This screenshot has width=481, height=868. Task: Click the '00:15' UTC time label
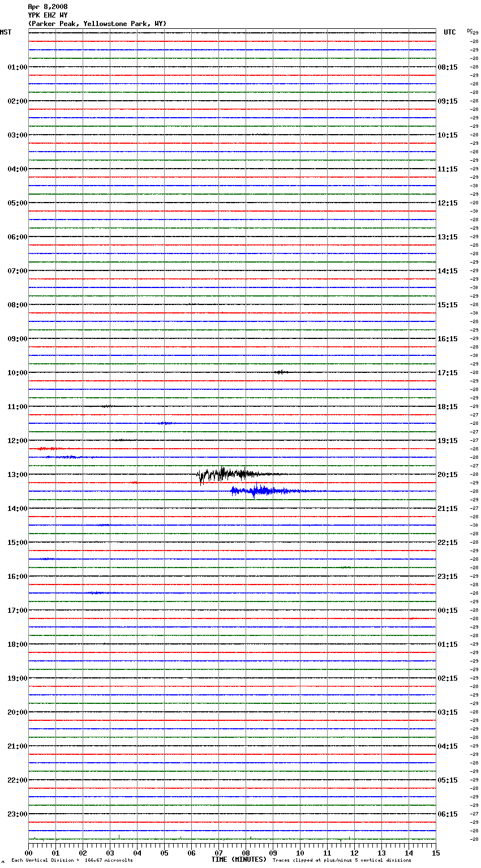click(x=448, y=611)
